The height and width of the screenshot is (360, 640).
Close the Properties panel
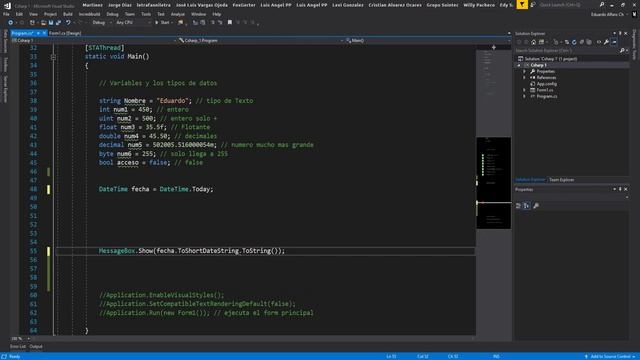[626, 189]
